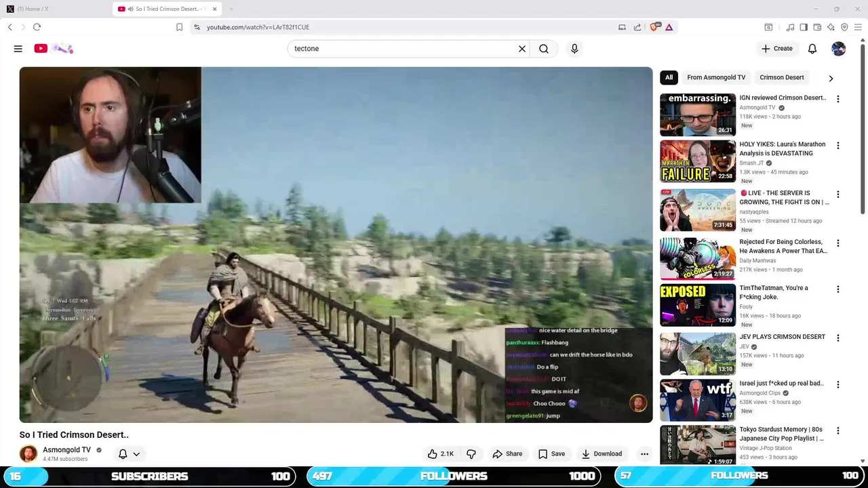Open the Brave Wallet icon

817,27
